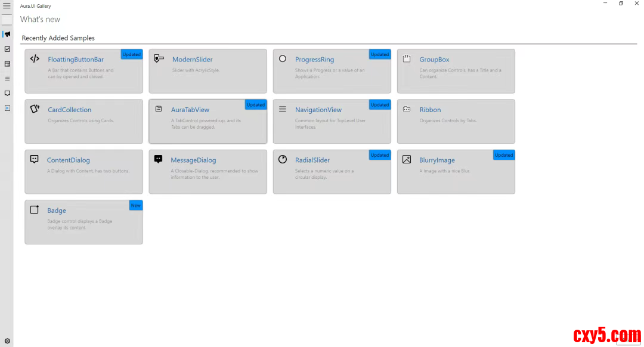The image size is (644, 347).
Task: Click the AuraTabView icon
Action: tap(159, 109)
